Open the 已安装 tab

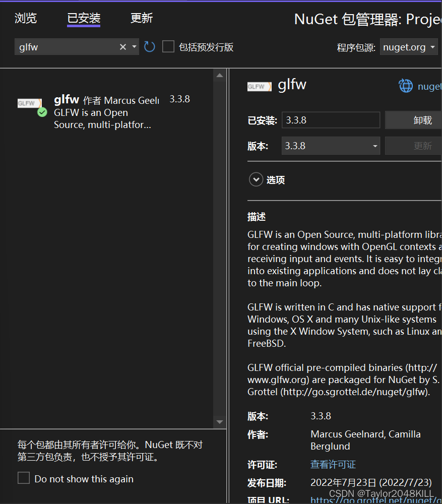(x=84, y=18)
